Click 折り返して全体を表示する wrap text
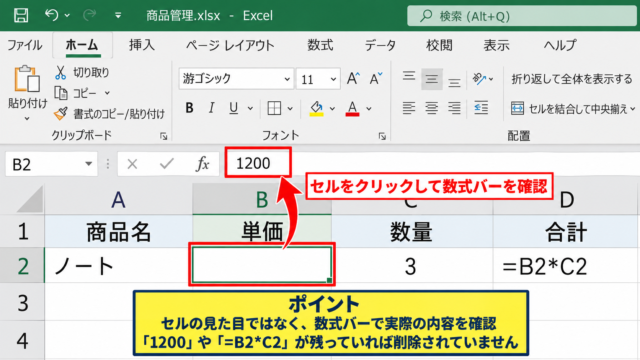The image size is (640, 360). pos(571,79)
